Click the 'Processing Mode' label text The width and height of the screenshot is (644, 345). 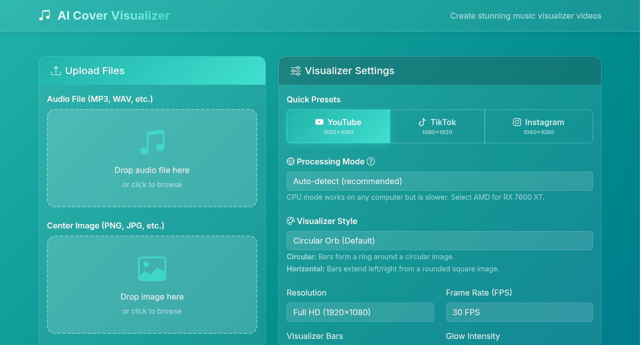331,161
